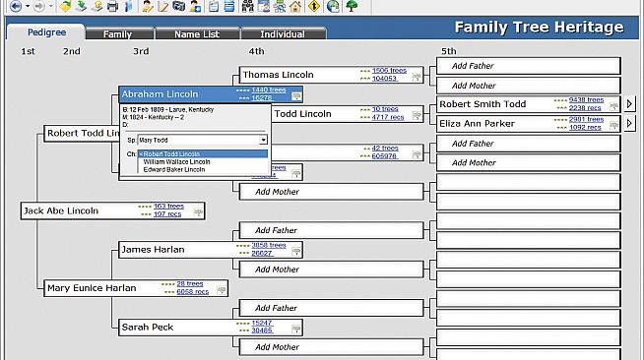Screen dimensions: 644x360
Task: Print using the printer icon
Action: pos(112,6)
